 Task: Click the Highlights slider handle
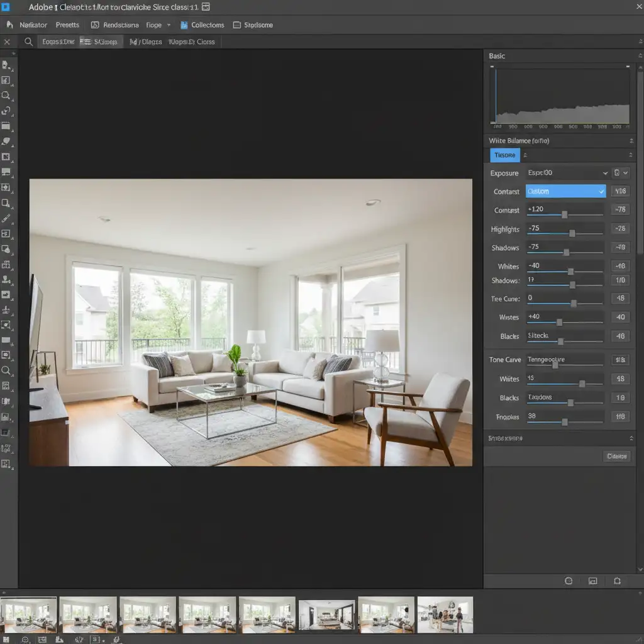[x=572, y=233]
